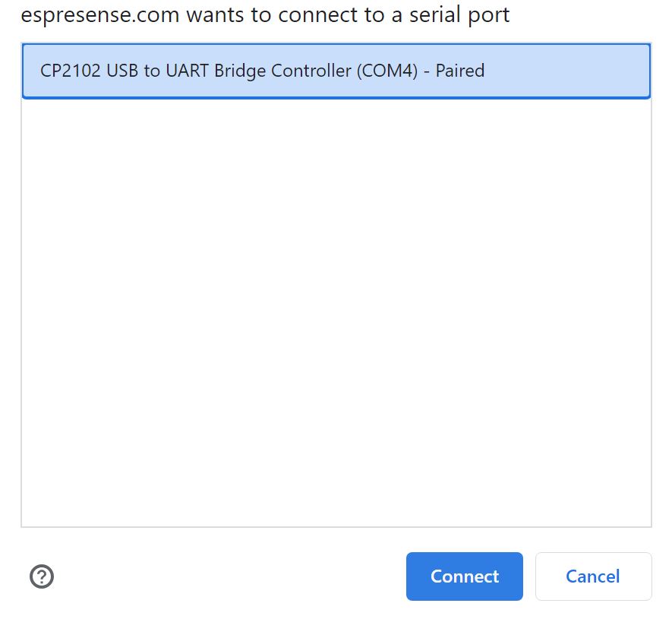Get help about serial port permissions
Image resolution: width=672 pixels, height=619 pixels.
click(x=42, y=576)
